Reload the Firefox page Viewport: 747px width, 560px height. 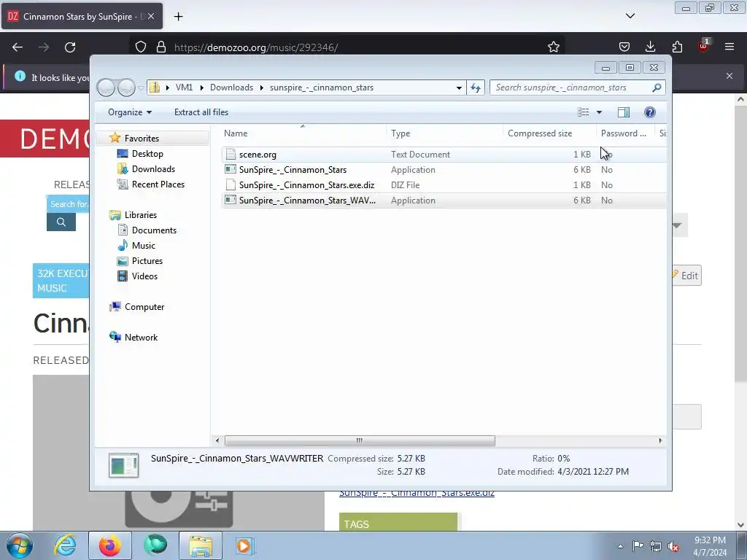pos(70,47)
